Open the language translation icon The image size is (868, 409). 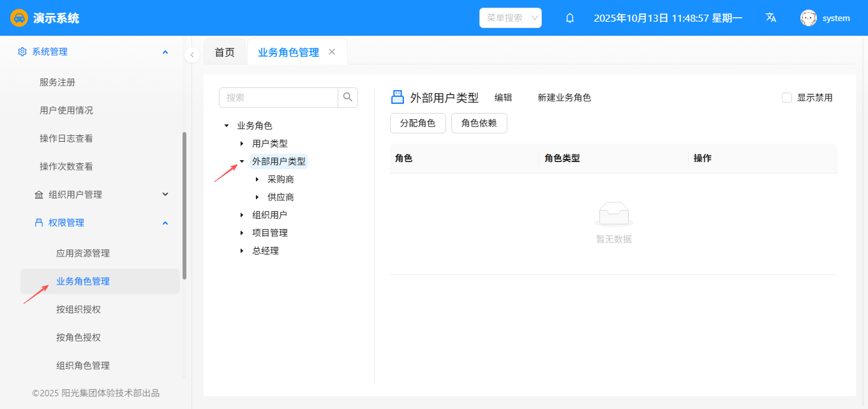(771, 18)
